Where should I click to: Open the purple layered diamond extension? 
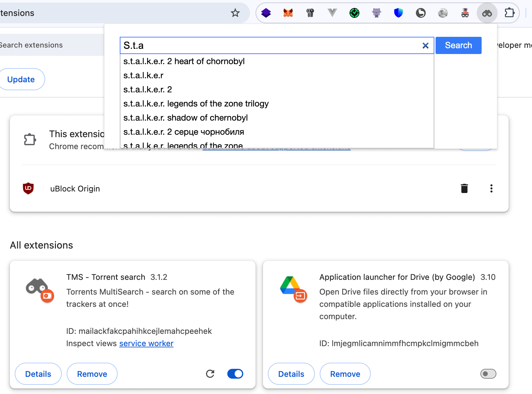266,13
